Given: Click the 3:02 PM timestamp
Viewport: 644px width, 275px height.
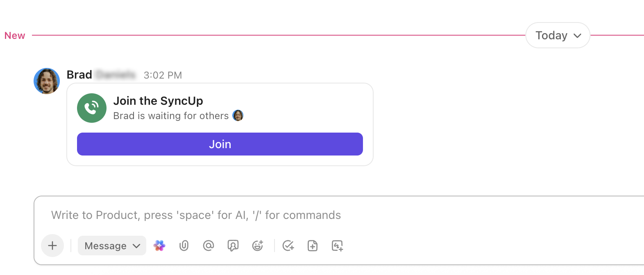Looking at the screenshot, I should click(x=163, y=75).
